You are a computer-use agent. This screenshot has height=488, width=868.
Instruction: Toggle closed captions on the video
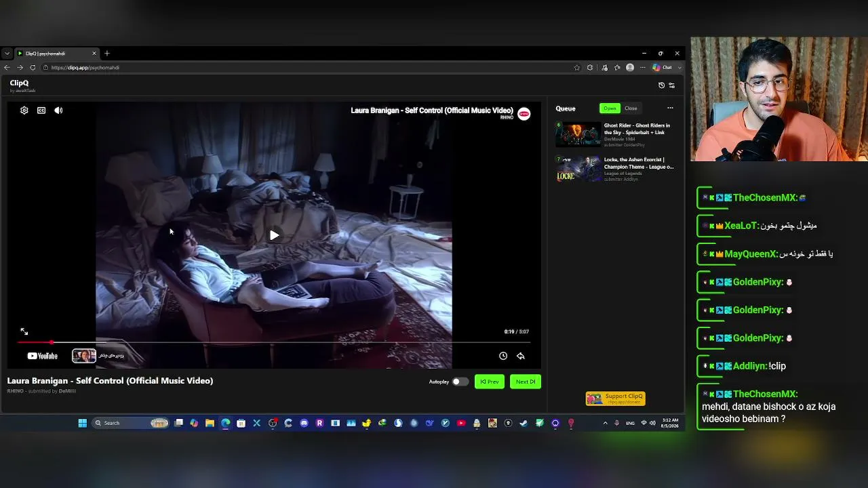(x=41, y=110)
